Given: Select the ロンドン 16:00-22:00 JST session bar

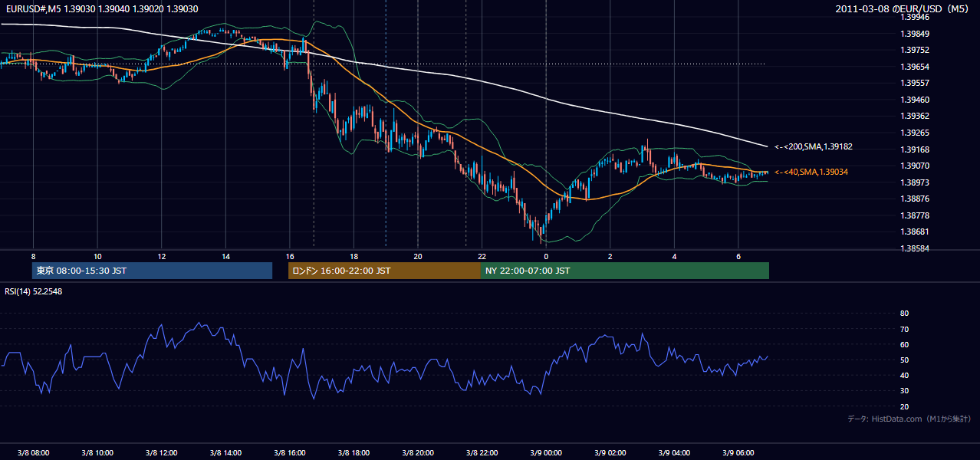Looking at the screenshot, I should [x=384, y=271].
